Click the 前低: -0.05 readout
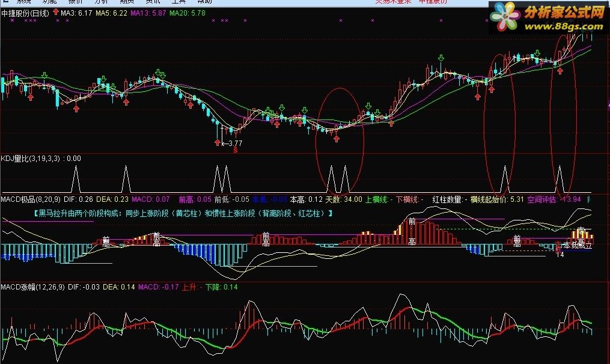The height and width of the screenshot is (364, 610). 231,199
